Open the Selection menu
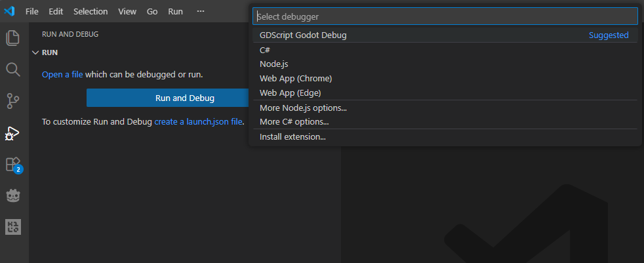 (x=91, y=11)
